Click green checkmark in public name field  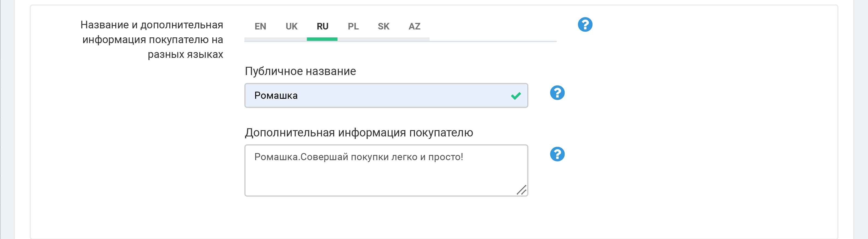(x=516, y=96)
